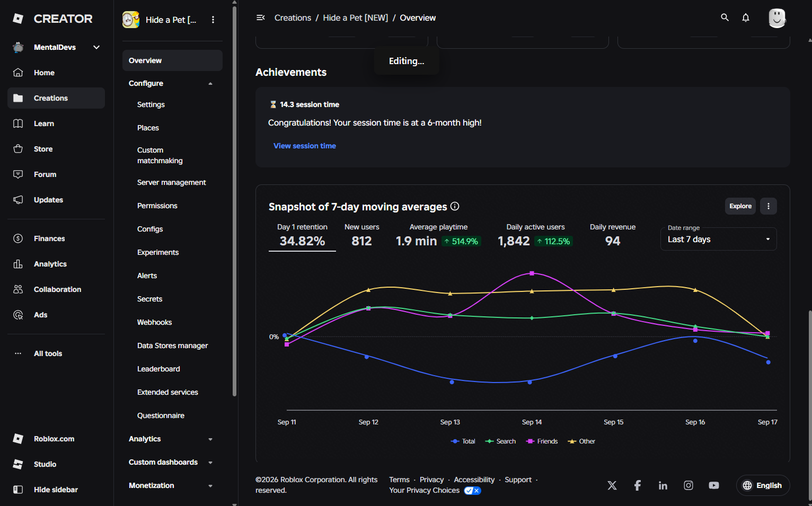
Task: Open the Home icon in sidebar
Action: [x=18, y=73]
